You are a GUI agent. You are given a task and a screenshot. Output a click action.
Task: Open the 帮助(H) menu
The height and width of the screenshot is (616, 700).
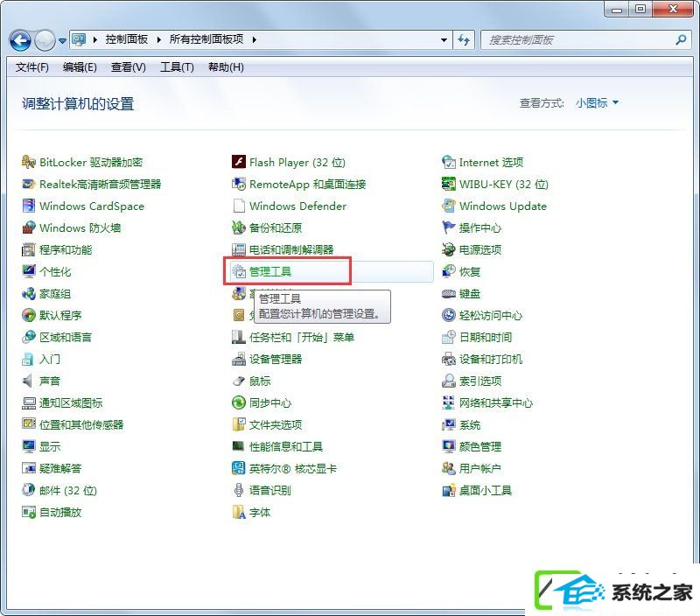click(226, 67)
